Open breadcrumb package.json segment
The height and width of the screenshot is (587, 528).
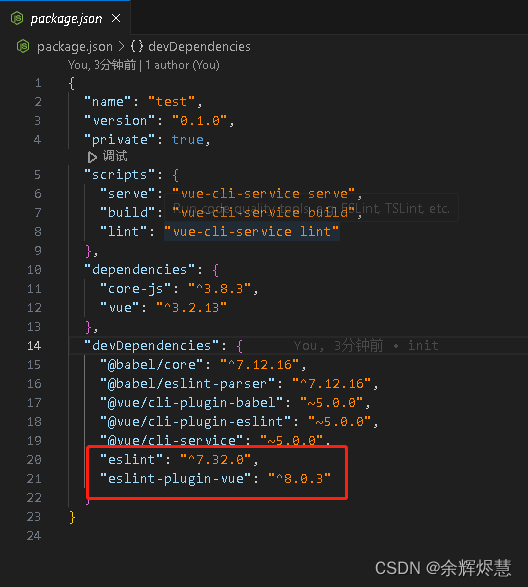[x=75, y=47]
